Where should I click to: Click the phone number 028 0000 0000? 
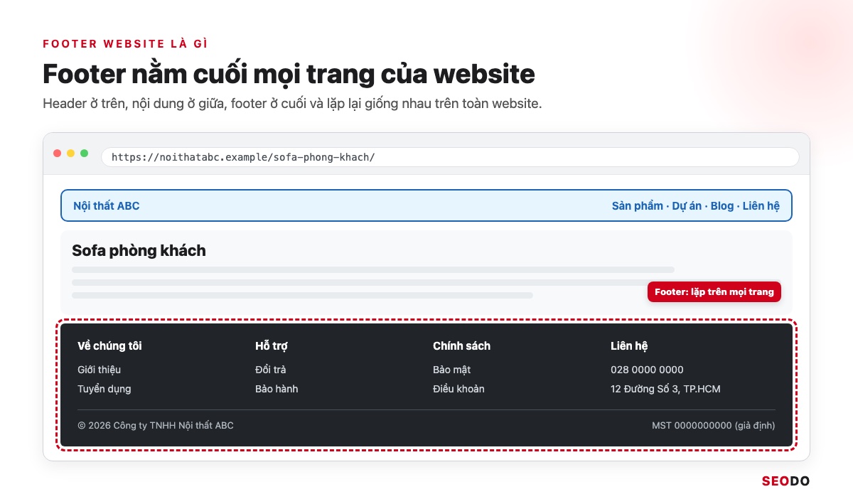tap(647, 370)
